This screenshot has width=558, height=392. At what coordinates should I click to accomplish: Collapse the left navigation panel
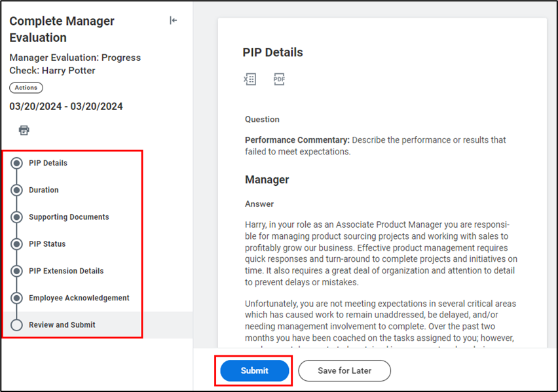tap(173, 20)
